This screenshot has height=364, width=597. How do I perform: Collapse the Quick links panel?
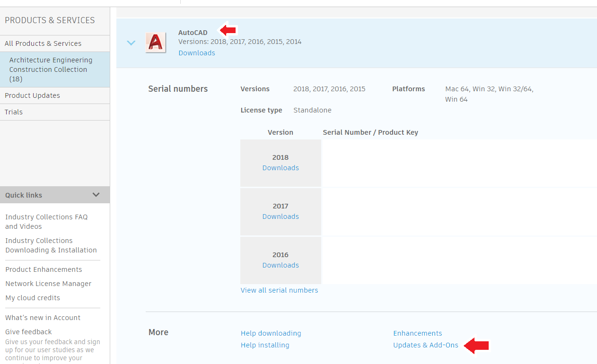(x=96, y=195)
